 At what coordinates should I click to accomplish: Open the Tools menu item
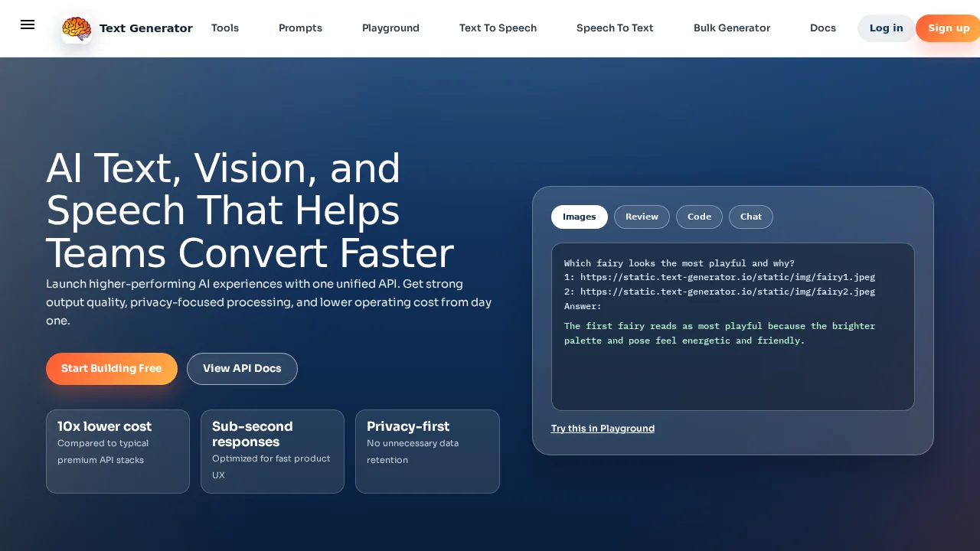[224, 28]
